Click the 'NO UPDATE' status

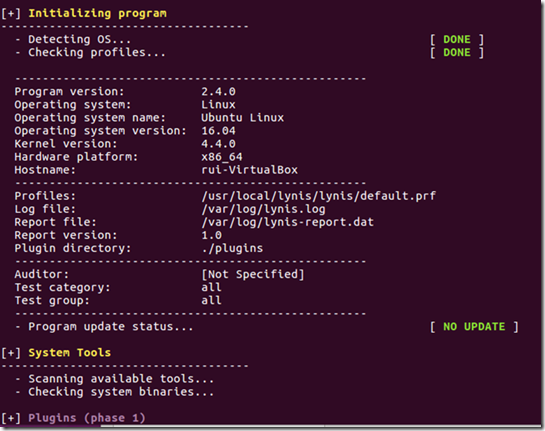coord(474,327)
